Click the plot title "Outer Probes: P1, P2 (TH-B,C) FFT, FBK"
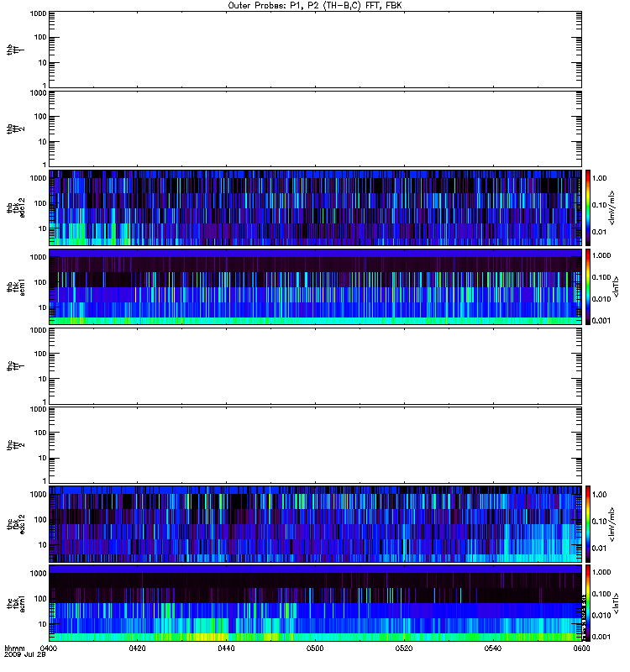Viewport: 630px width, 672px height. [x=315, y=6]
